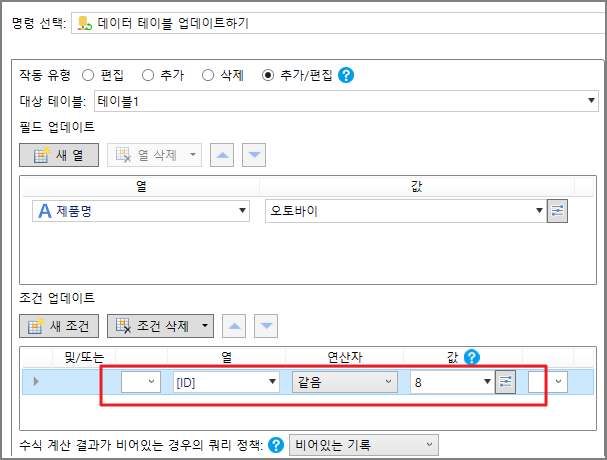Viewport: 607px width, 460px height.
Task: Click the 새 열 button
Action: (x=59, y=155)
